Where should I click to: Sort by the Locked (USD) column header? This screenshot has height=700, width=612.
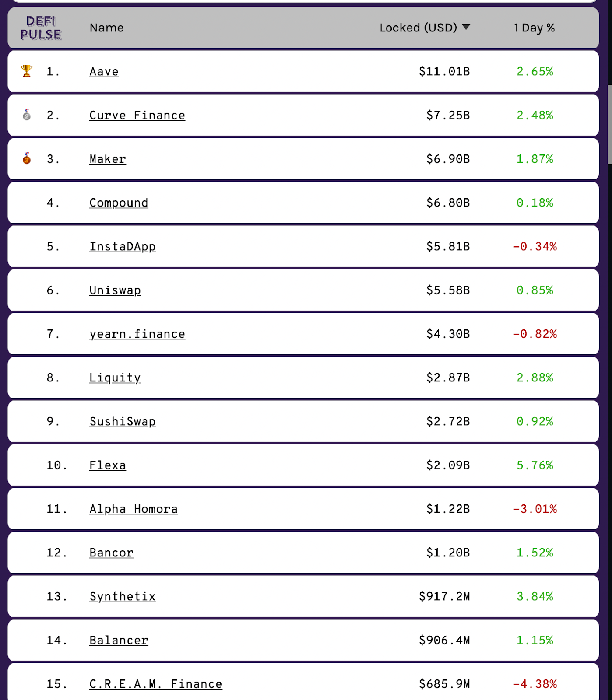click(x=418, y=28)
